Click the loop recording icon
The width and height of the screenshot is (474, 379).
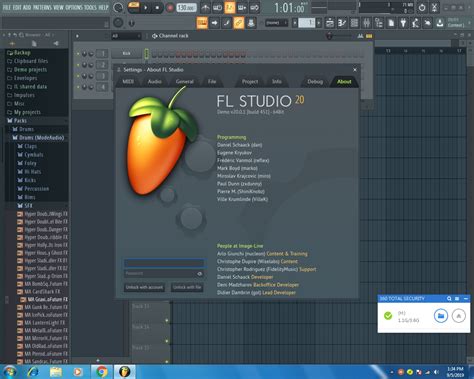pyautogui.click(x=254, y=8)
